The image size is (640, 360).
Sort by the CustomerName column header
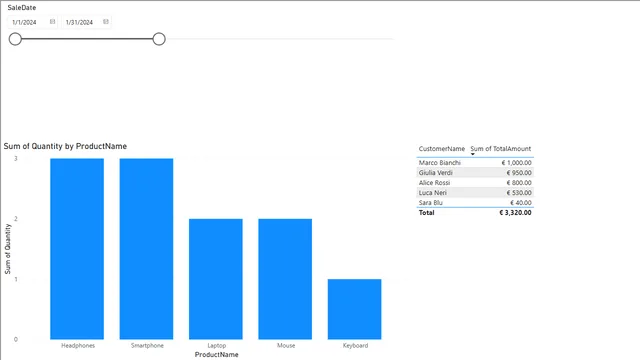[x=442, y=149]
